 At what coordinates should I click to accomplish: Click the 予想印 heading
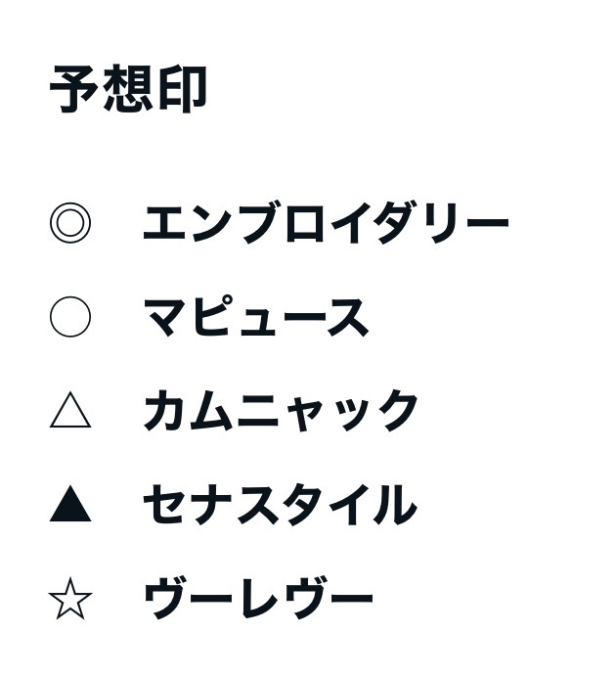point(128,91)
